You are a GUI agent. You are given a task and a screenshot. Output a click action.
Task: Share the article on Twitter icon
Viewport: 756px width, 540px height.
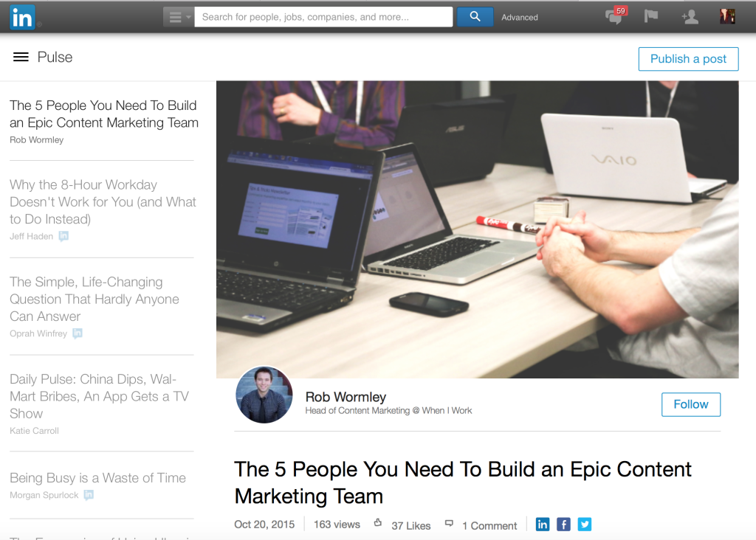585,524
